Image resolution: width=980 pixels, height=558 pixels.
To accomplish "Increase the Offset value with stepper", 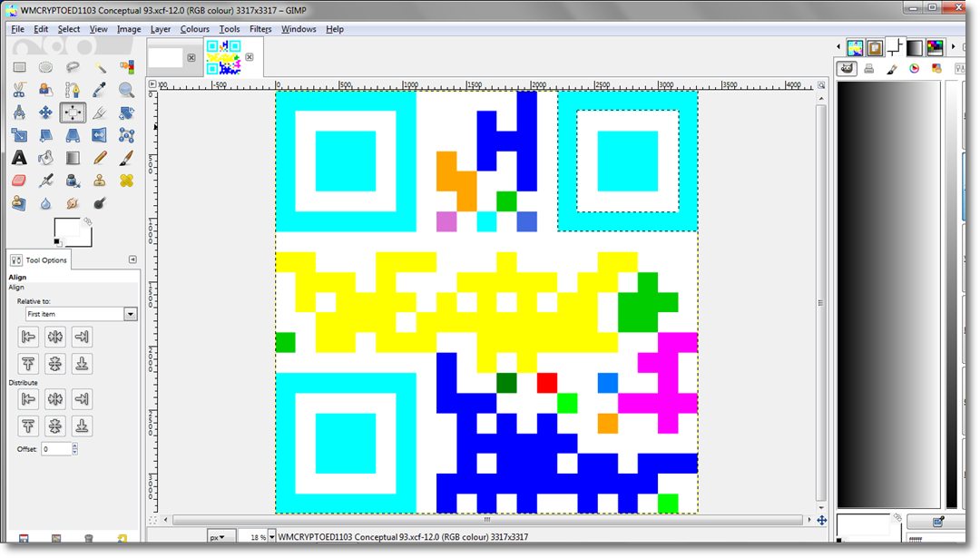I will click(75, 446).
